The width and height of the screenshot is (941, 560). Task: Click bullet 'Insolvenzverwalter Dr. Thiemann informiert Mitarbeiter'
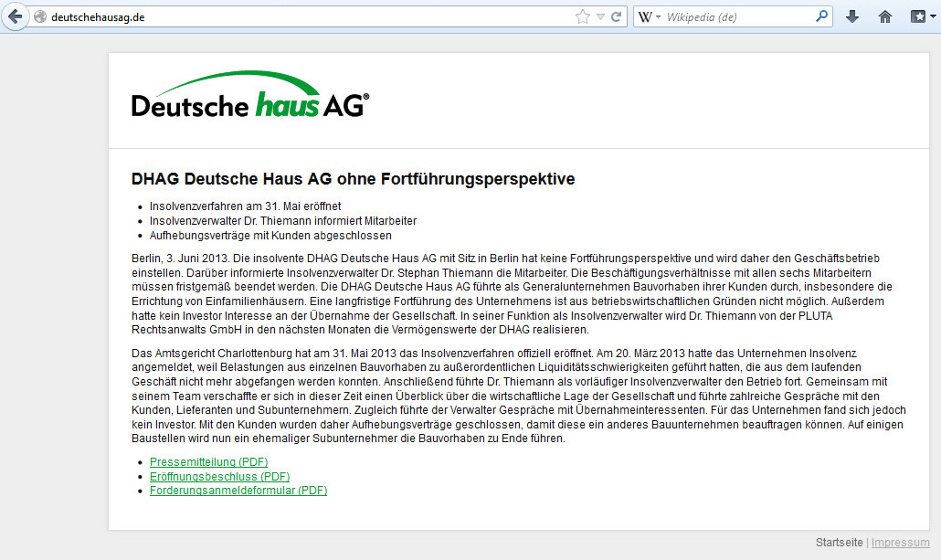pos(282,221)
